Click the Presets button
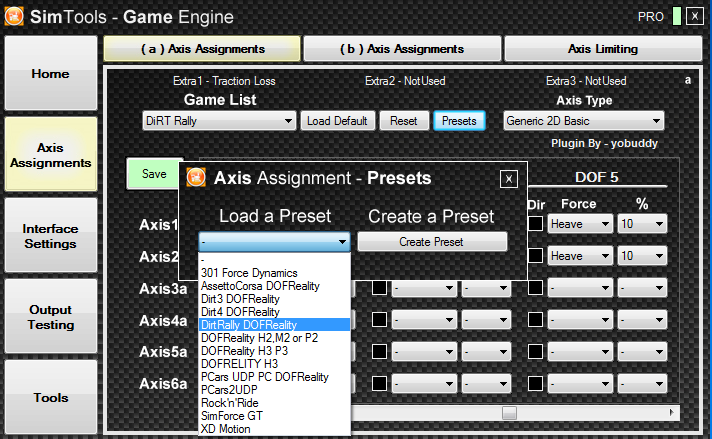The width and height of the screenshot is (712, 439). tap(459, 121)
